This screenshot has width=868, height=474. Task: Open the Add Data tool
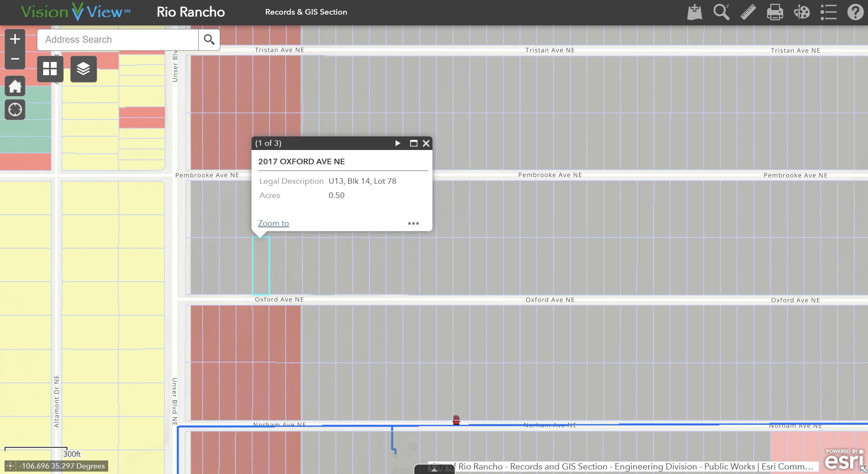(694, 12)
